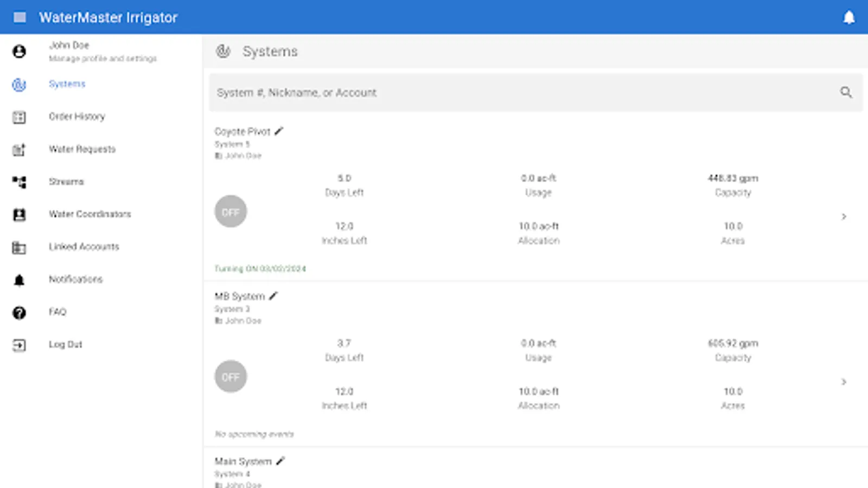
Task: Select the Systems menu entry
Action: point(67,84)
